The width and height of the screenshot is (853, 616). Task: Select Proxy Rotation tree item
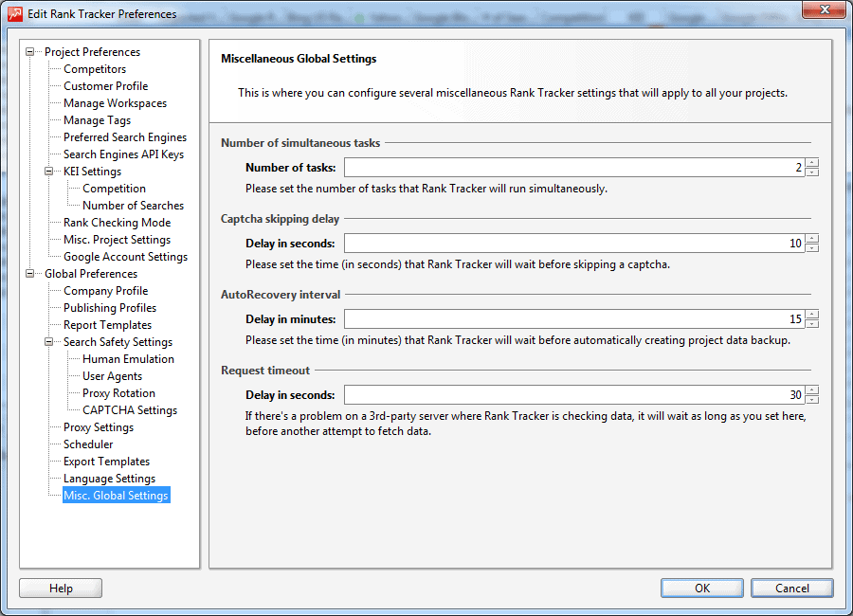coord(118,393)
